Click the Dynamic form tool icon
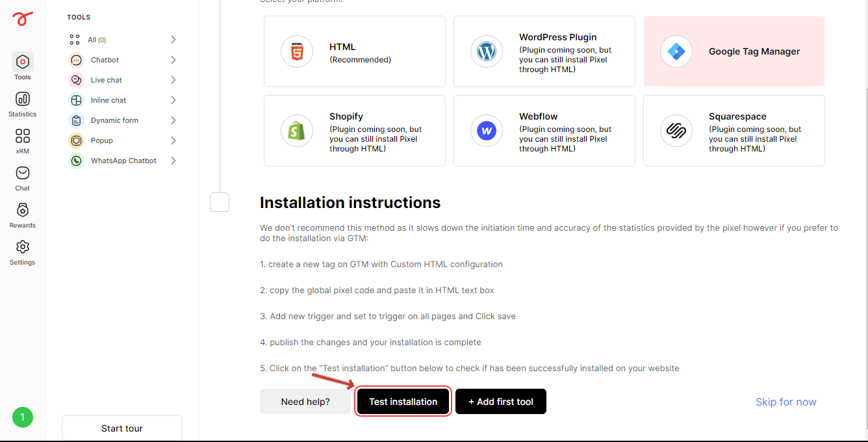This screenshot has height=442, width=868. click(77, 120)
